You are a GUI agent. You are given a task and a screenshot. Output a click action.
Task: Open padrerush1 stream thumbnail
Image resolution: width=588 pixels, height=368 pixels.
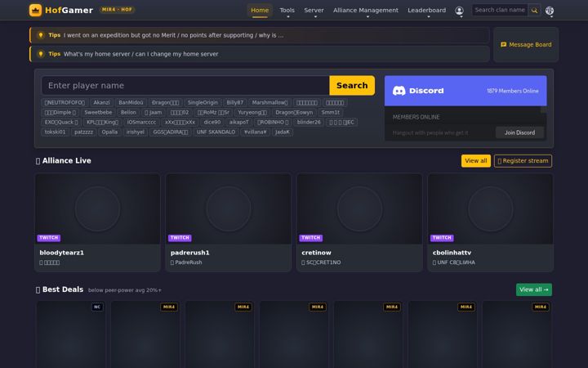click(x=229, y=209)
